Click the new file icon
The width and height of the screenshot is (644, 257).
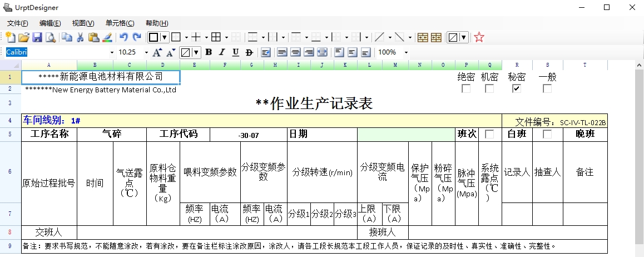[x=10, y=37]
